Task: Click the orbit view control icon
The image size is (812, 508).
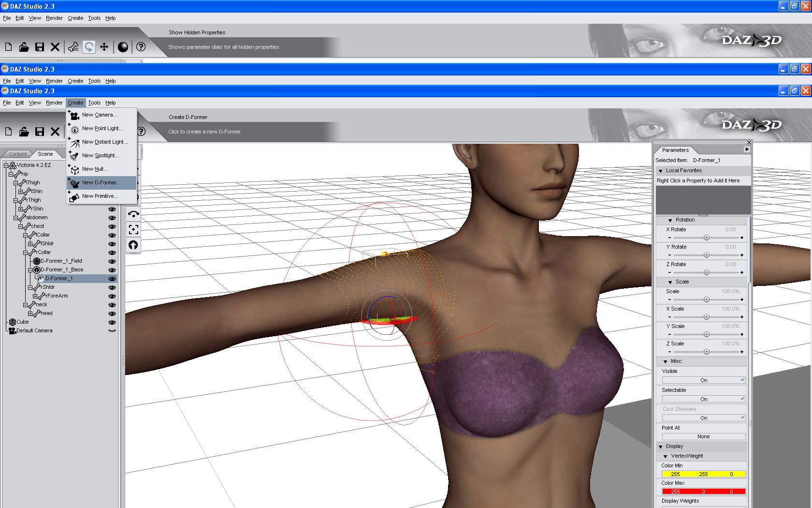Action: pyautogui.click(x=133, y=214)
